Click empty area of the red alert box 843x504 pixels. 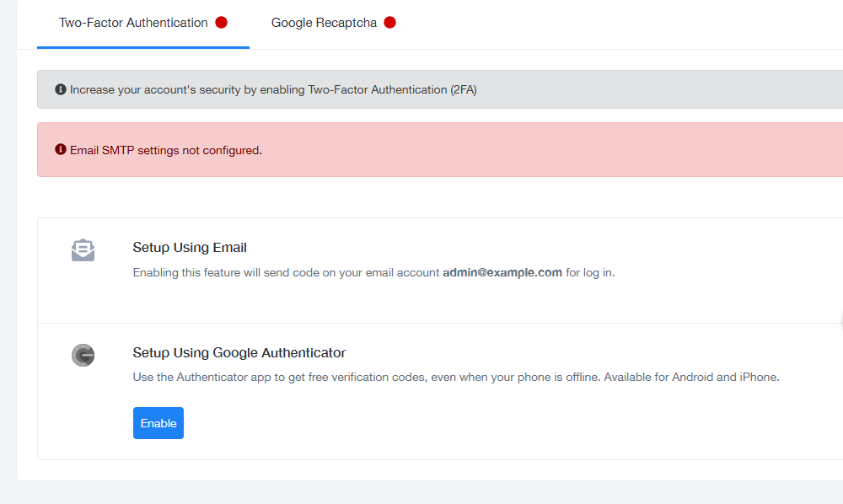548,150
